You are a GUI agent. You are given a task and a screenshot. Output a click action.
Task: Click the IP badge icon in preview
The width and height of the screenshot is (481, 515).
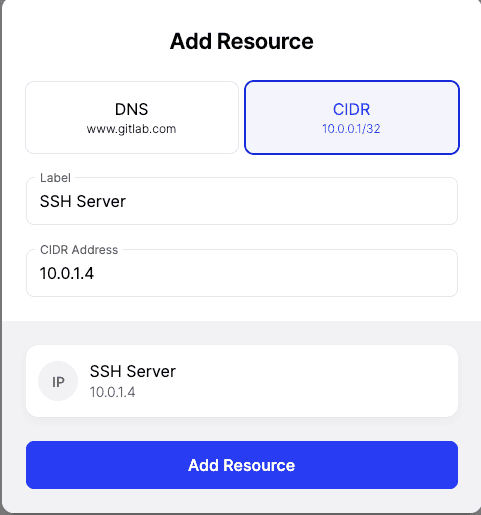click(58, 381)
